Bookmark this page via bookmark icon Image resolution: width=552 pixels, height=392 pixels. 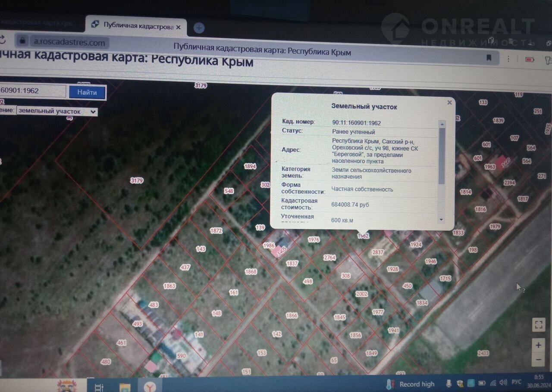click(x=489, y=58)
